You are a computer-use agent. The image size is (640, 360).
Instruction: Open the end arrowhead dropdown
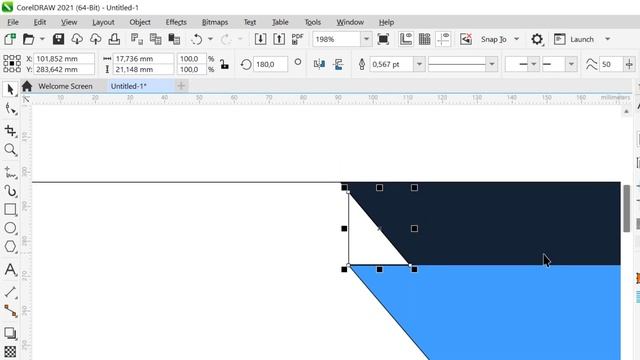coord(571,64)
